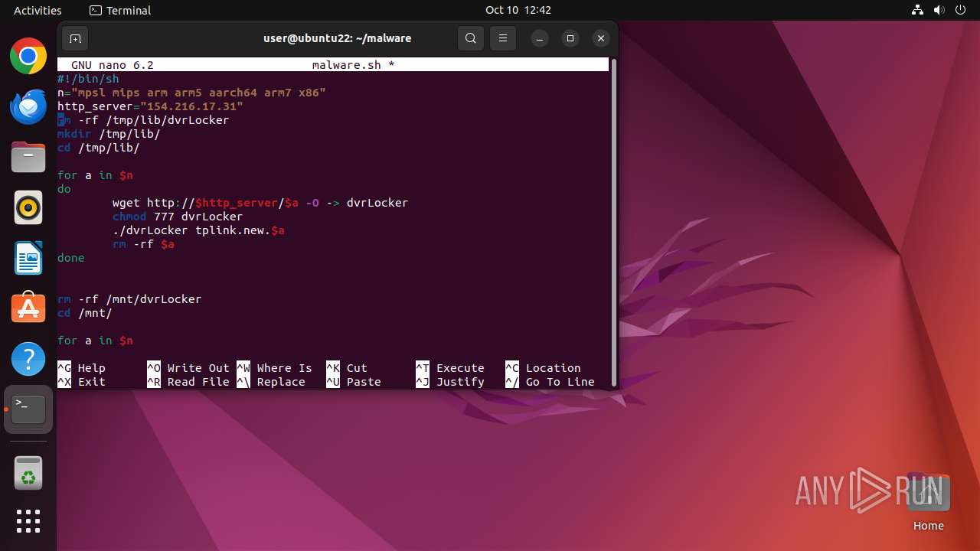Select the Terminal dock icon
The height and width of the screenshot is (551, 980).
[x=28, y=409]
